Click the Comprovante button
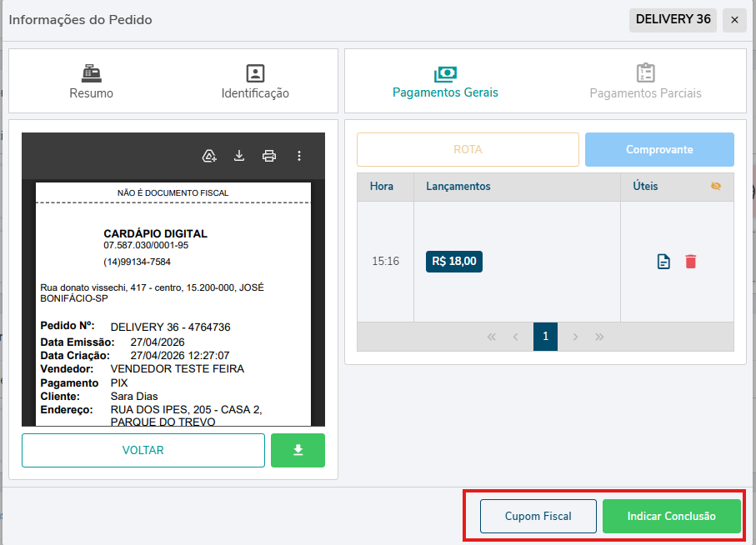Image resolution: width=756 pixels, height=545 pixels. tap(659, 150)
